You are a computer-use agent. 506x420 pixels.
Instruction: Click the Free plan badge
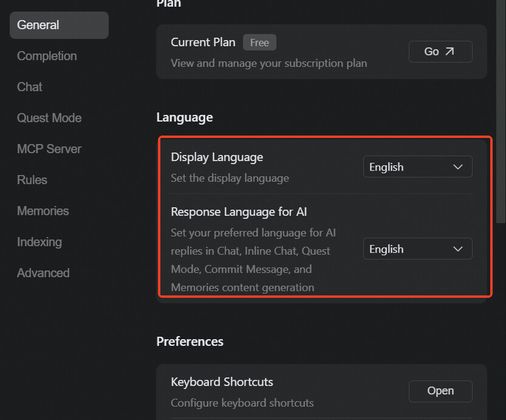[x=259, y=43]
